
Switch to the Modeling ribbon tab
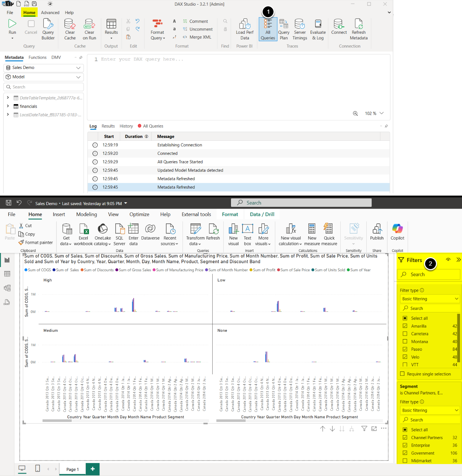[x=86, y=214]
